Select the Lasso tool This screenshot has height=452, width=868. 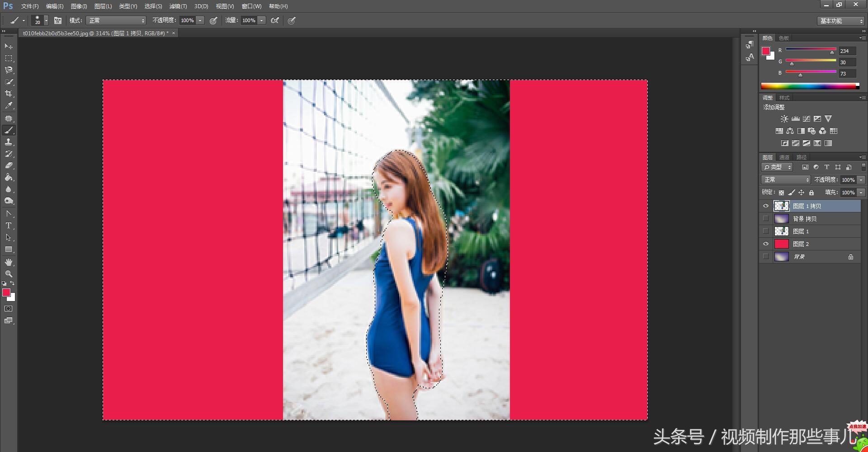pyautogui.click(x=9, y=70)
